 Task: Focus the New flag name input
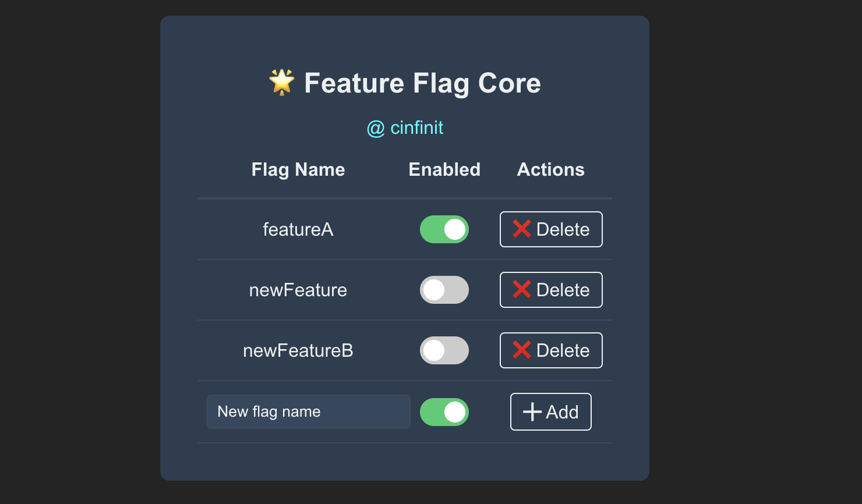309,412
